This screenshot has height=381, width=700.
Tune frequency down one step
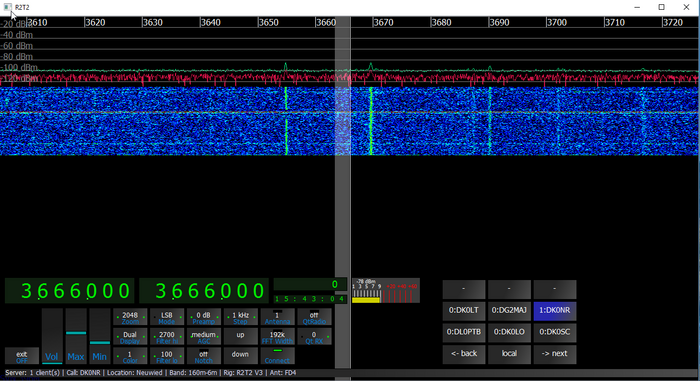tap(240, 356)
